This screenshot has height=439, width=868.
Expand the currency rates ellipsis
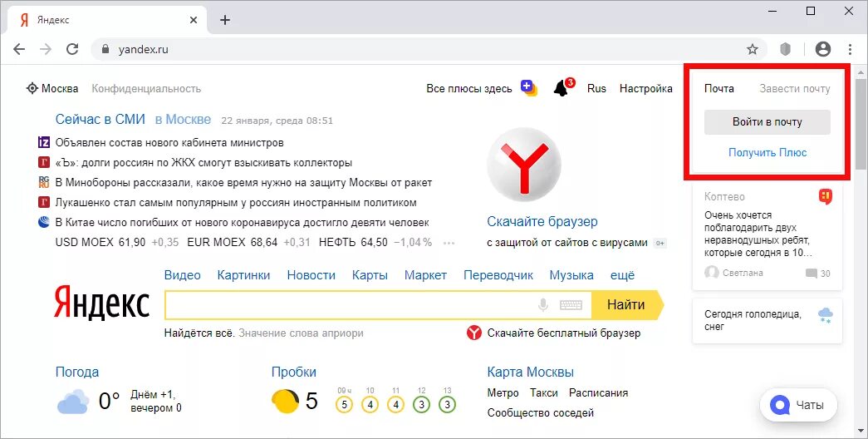tap(449, 243)
